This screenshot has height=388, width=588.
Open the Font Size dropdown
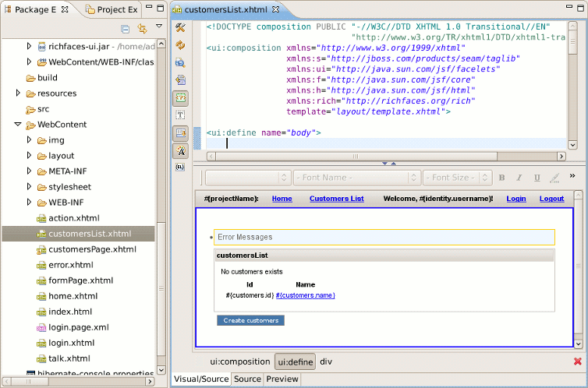tap(458, 178)
